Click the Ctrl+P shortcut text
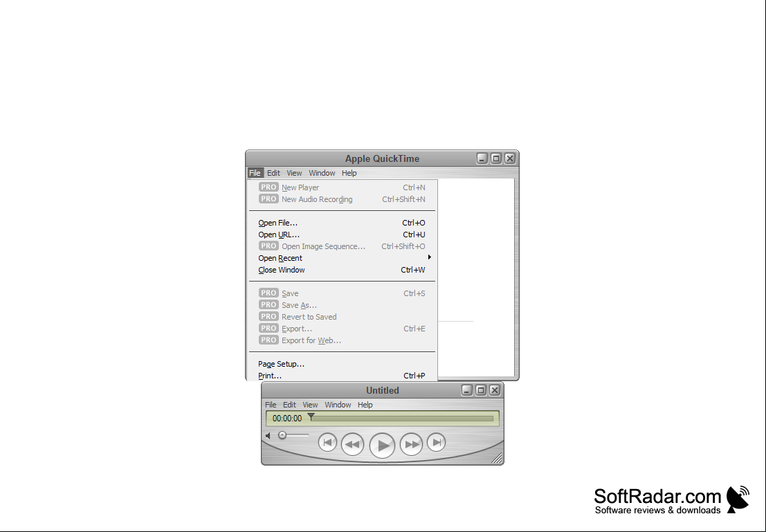Viewport: 766px width, 532px height. [x=414, y=376]
